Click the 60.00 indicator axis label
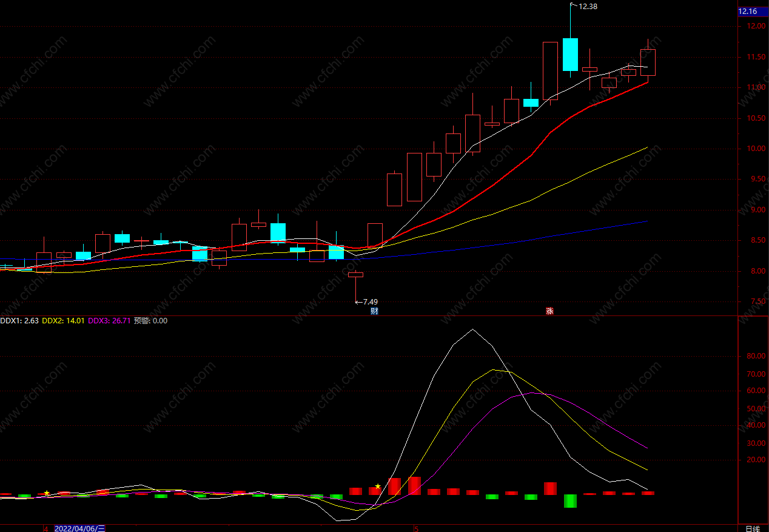 [x=756, y=391]
